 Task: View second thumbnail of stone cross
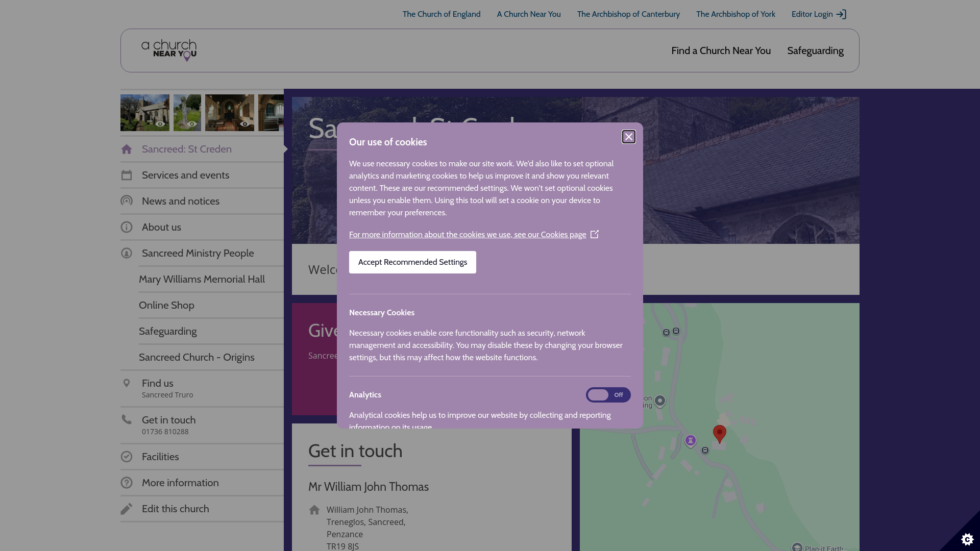(x=187, y=113)
